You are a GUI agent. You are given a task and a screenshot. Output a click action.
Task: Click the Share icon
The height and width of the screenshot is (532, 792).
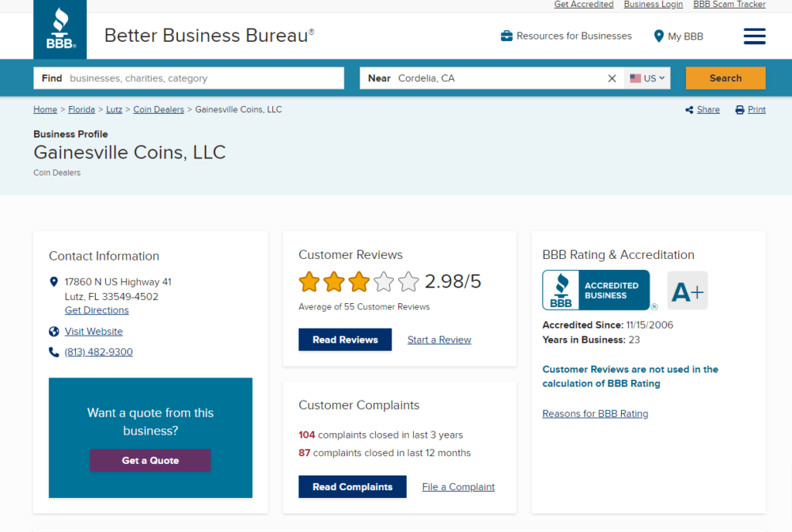(689, 110)
